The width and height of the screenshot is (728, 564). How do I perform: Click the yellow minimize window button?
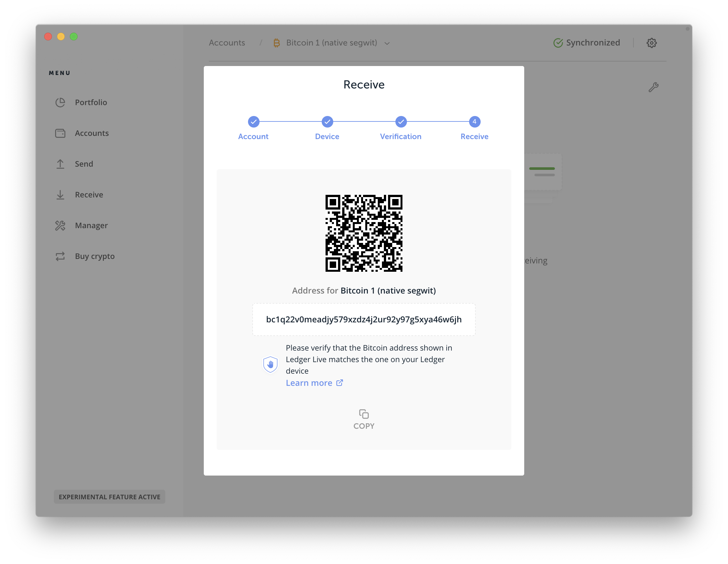tap(61, 36)
